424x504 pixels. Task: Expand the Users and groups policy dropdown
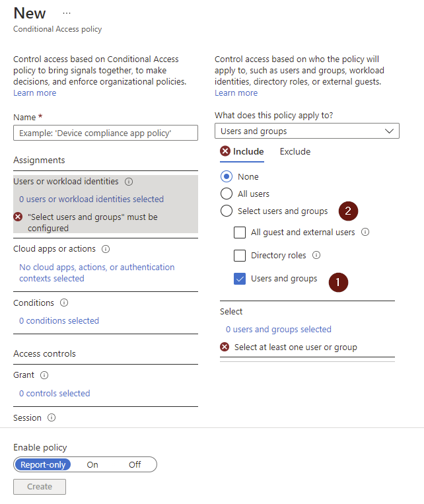(307, 131)
